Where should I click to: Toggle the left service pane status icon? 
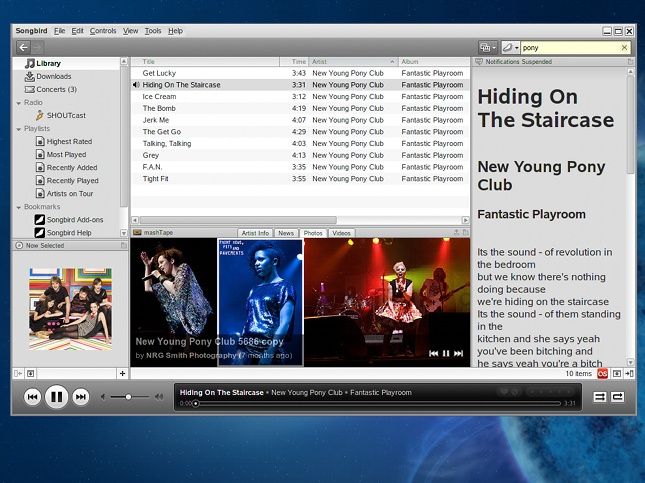[x=18, y=374]
